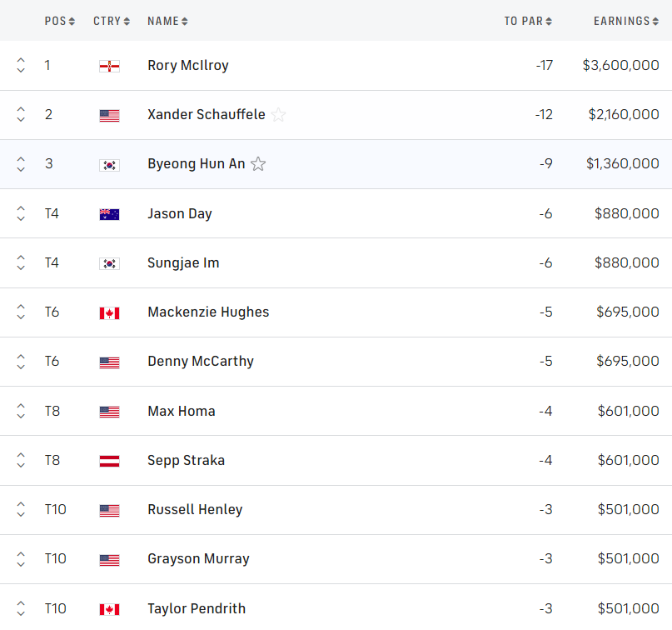Sort players by NAME column header
The width and height of the screenshot is (672, 630).
point(167,21)
